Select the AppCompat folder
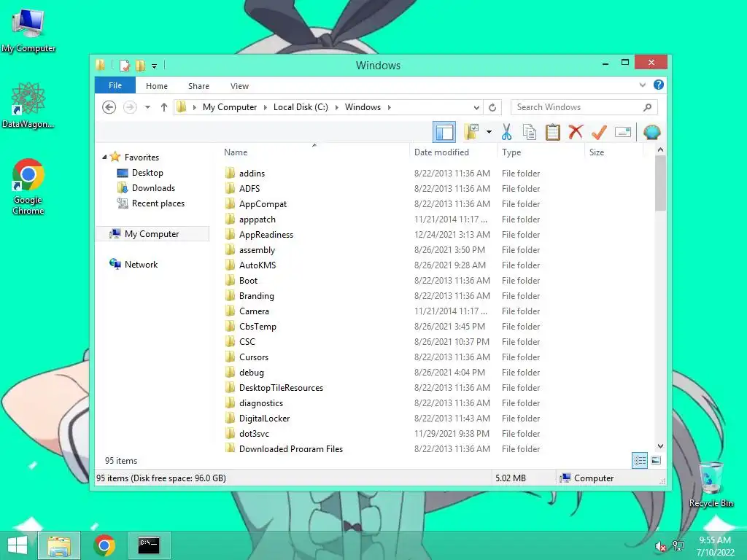Viewport: 747px width, 560px height. [263, 204]
